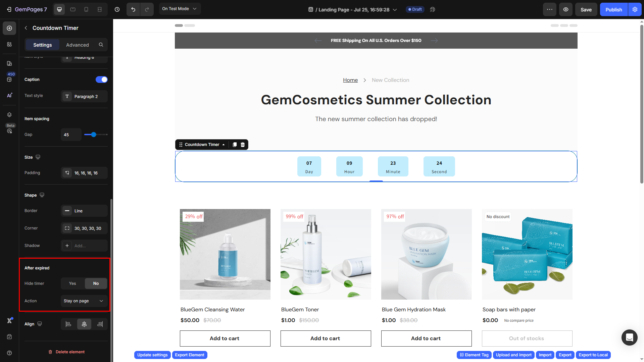
Task: Open the Shape responsive device icon
Action: [42, 195]
